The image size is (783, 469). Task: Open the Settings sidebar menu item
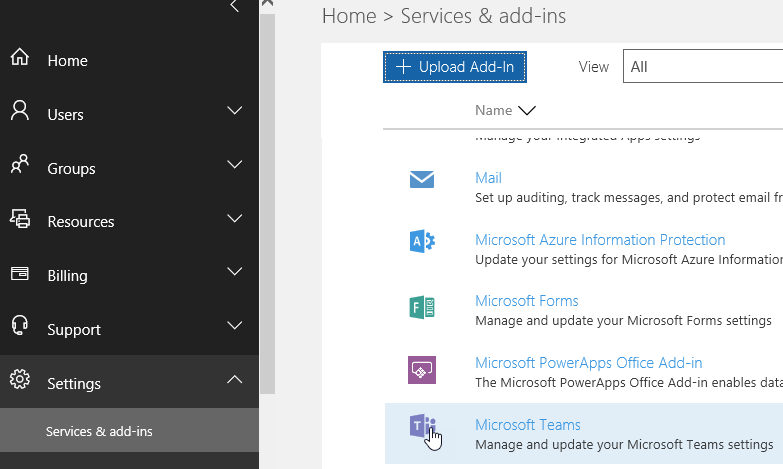74,384
